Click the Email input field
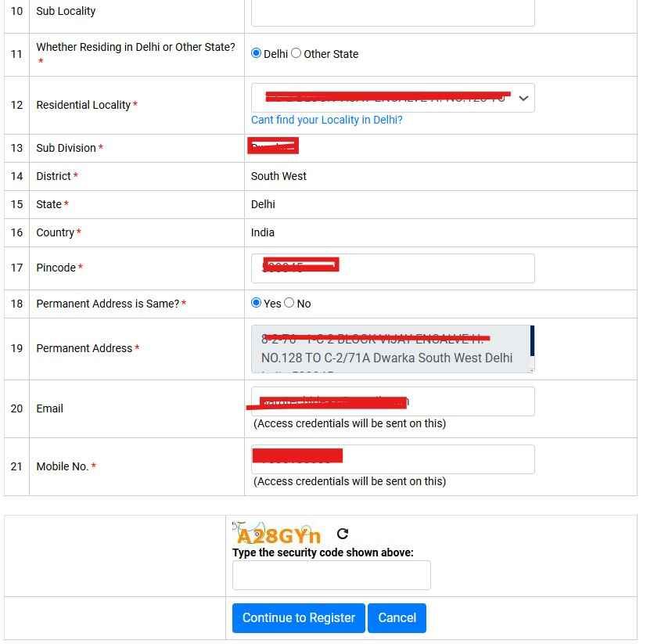Screen dimensions: 672x644 393,401
